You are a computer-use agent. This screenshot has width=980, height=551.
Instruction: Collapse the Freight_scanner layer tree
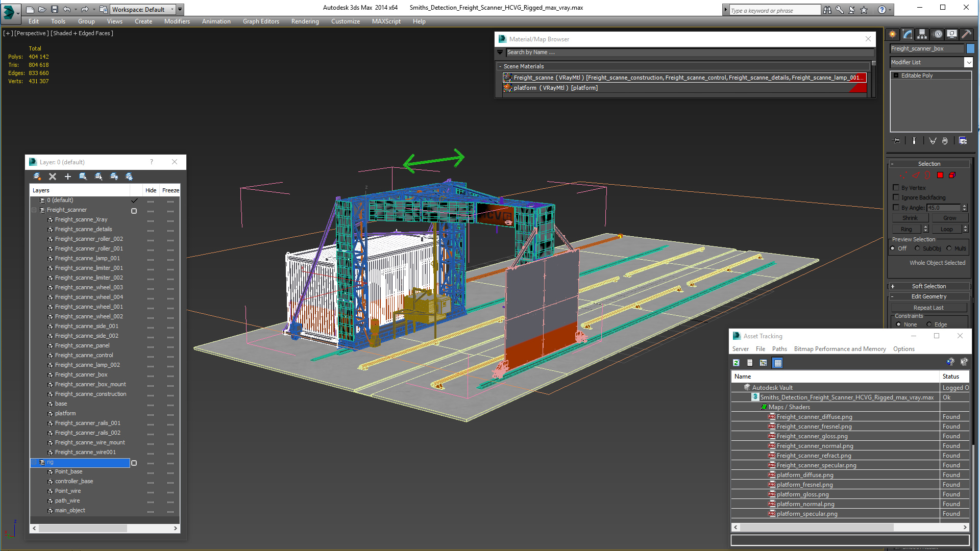tap(34, 210)
